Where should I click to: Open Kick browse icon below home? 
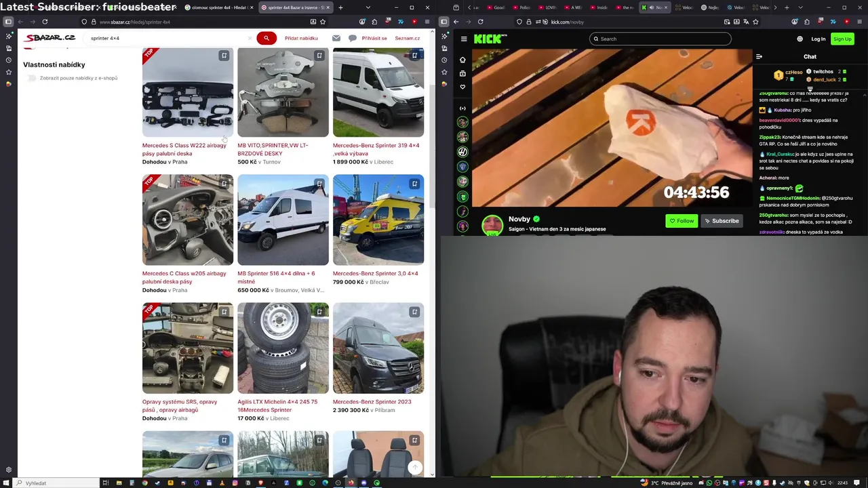462,73
